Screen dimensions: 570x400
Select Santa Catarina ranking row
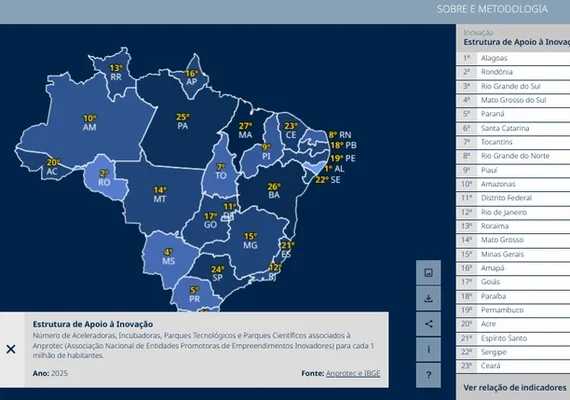(x=513, y=128)
